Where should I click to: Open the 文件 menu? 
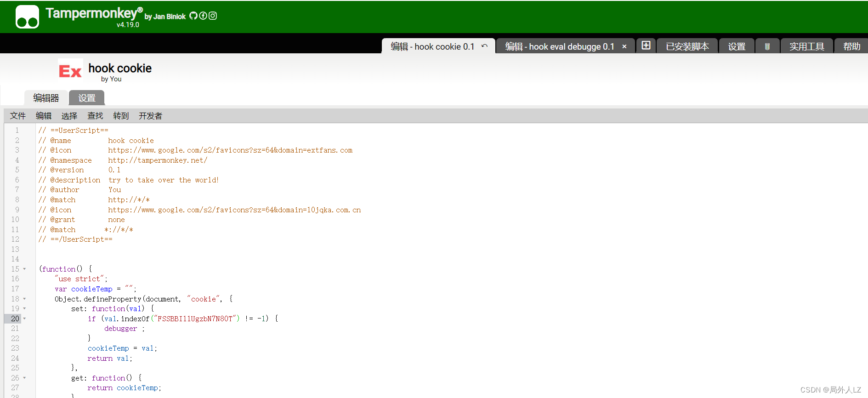point(18,116)
